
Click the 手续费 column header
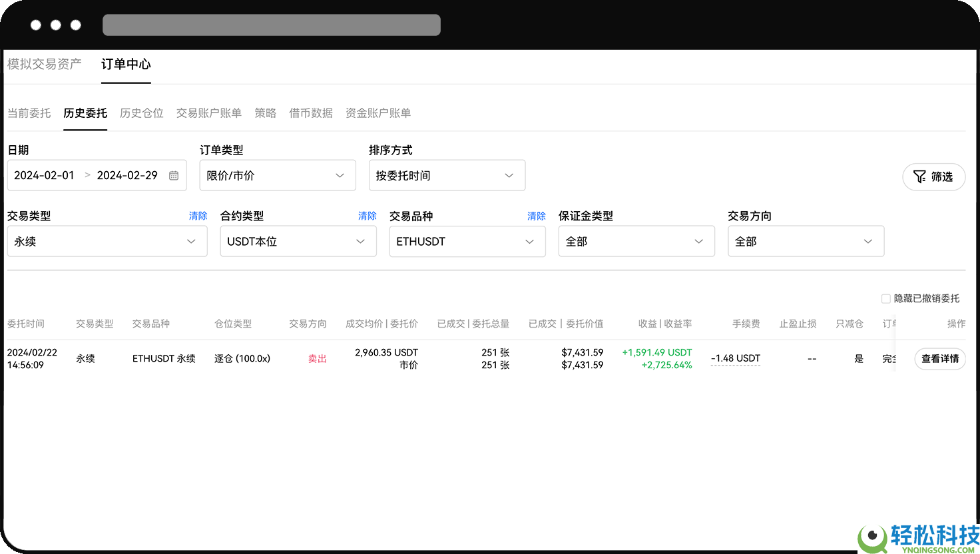pyautogui.click(x=746, y=324)
